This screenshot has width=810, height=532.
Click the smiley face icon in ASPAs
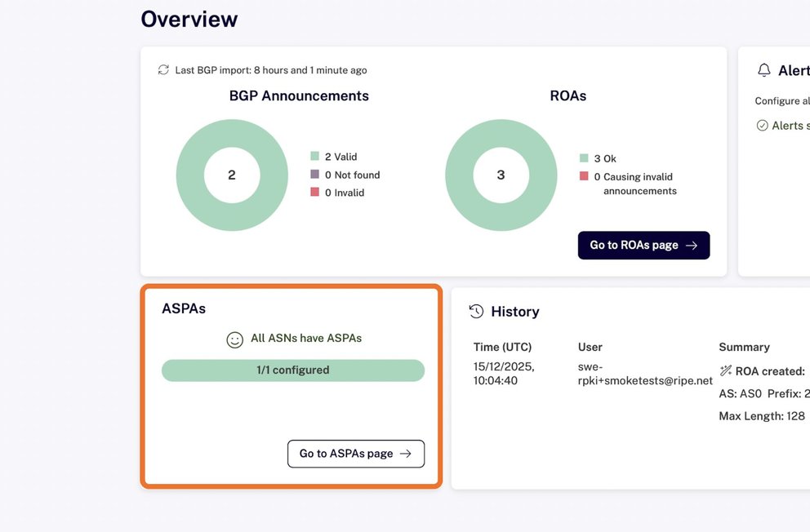[234, 339]
